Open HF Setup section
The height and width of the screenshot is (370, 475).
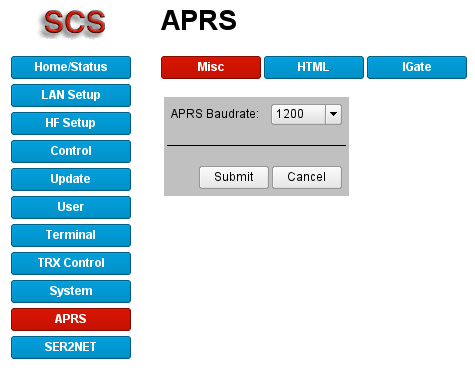pos(71,123)
